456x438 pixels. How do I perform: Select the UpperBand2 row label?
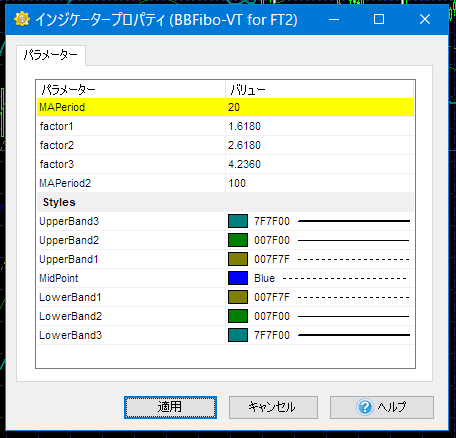point(69,240)
